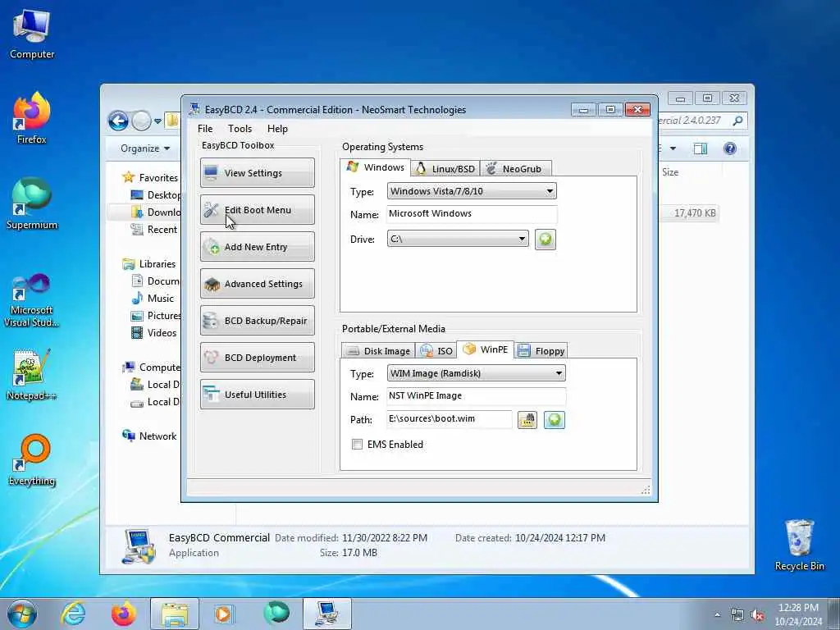Viewport: 840px width, 630px height.
Task: Select the Supermium desktop shortcut
Action: click(32, 203)
